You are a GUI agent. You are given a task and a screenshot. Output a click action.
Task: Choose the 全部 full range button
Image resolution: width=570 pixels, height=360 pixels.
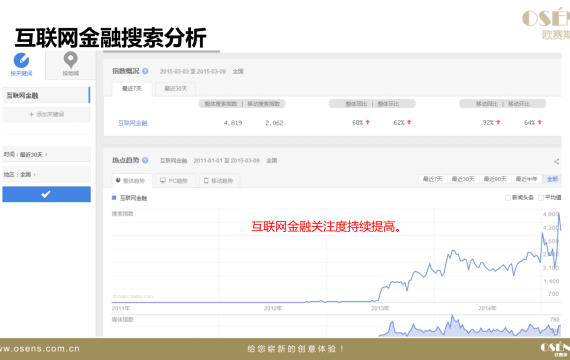click(x=552, y=179)
